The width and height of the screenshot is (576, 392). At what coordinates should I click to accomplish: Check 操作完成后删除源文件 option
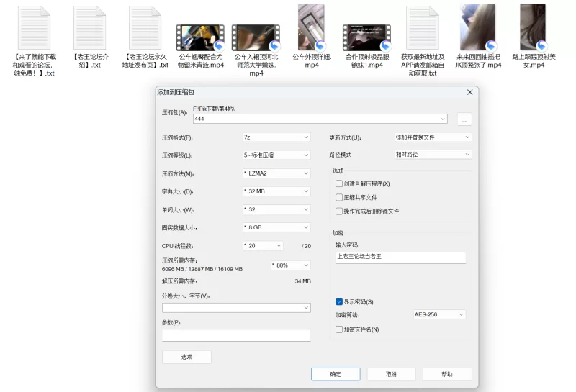coord(339,211)
